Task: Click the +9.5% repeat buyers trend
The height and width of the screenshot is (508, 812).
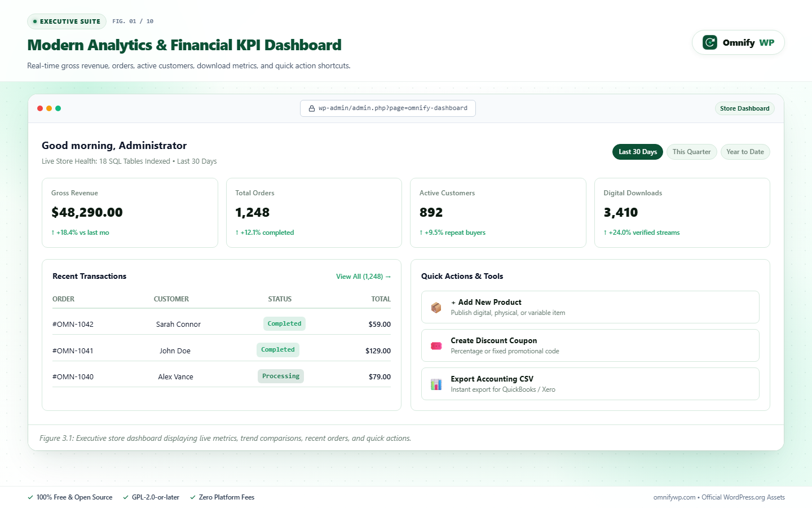Action: (452, 233)
